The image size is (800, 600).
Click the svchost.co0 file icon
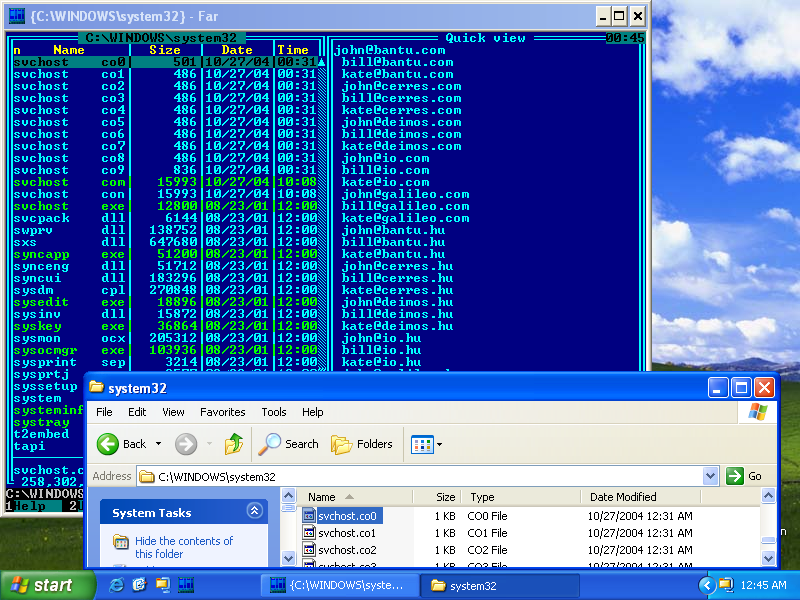309,516
